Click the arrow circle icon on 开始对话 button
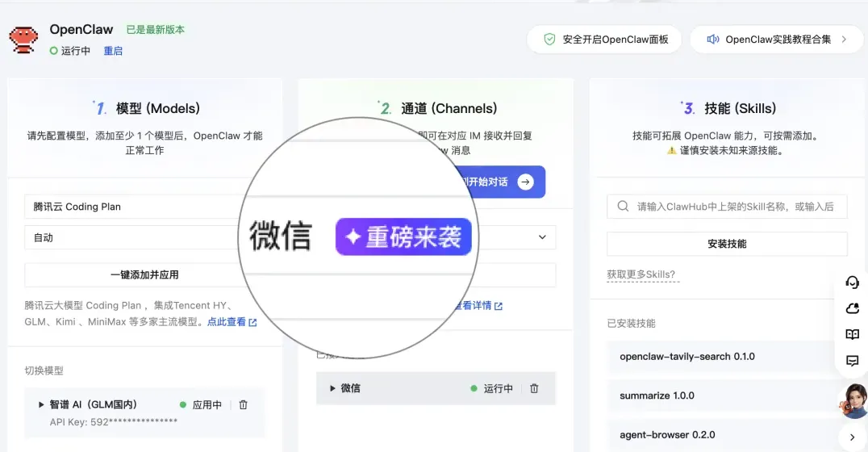The width and height of the screenshot is (868, 452). [x=525, y=182]
